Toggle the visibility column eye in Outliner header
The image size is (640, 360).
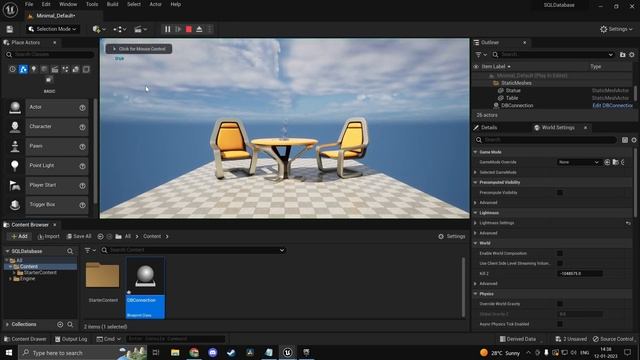(476, 67)
